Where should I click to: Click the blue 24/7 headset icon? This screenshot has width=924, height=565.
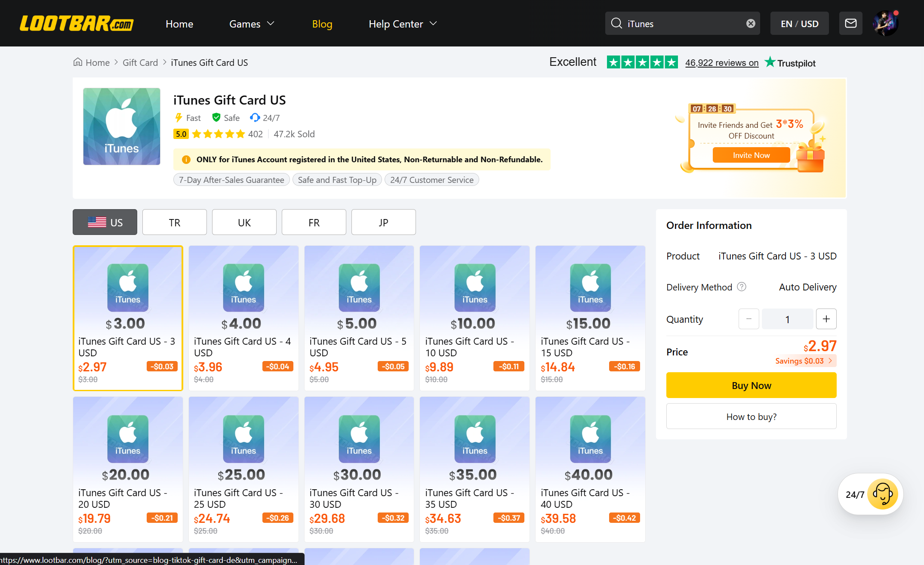(255, 117)
